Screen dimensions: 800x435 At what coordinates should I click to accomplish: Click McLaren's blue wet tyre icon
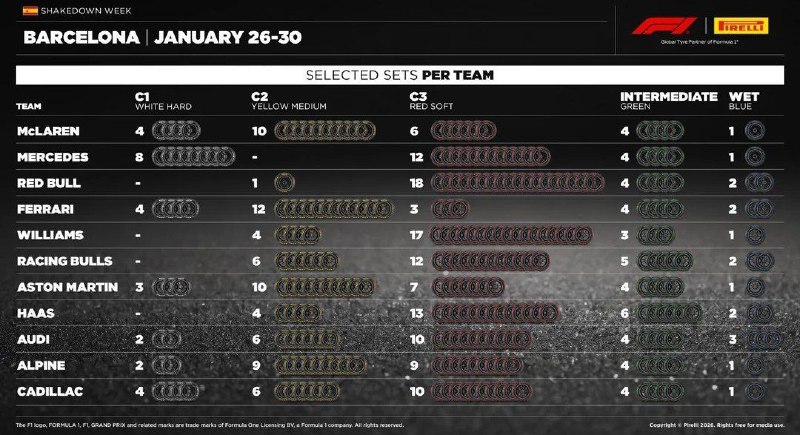point(755,131)
